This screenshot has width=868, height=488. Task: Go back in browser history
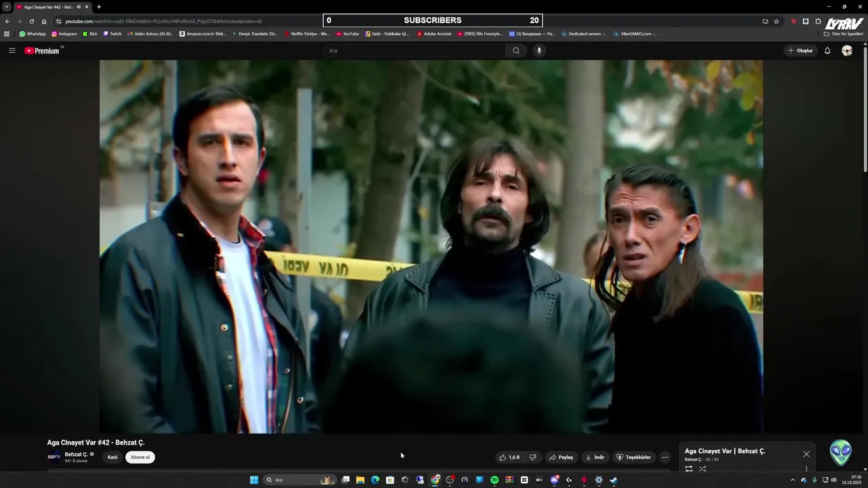(7, 21)
